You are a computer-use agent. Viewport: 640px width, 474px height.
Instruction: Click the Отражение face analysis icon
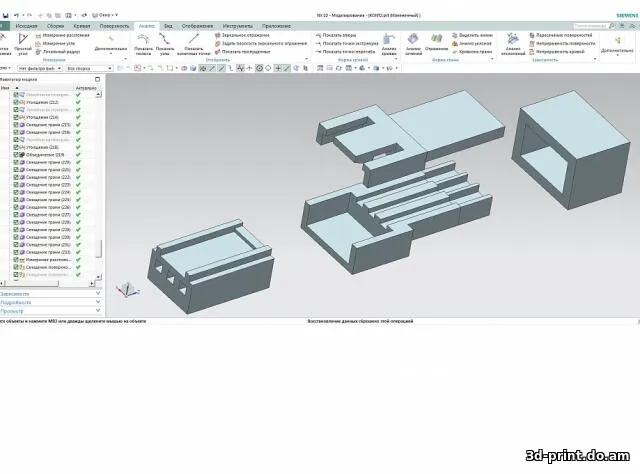(x=437, y=43)
